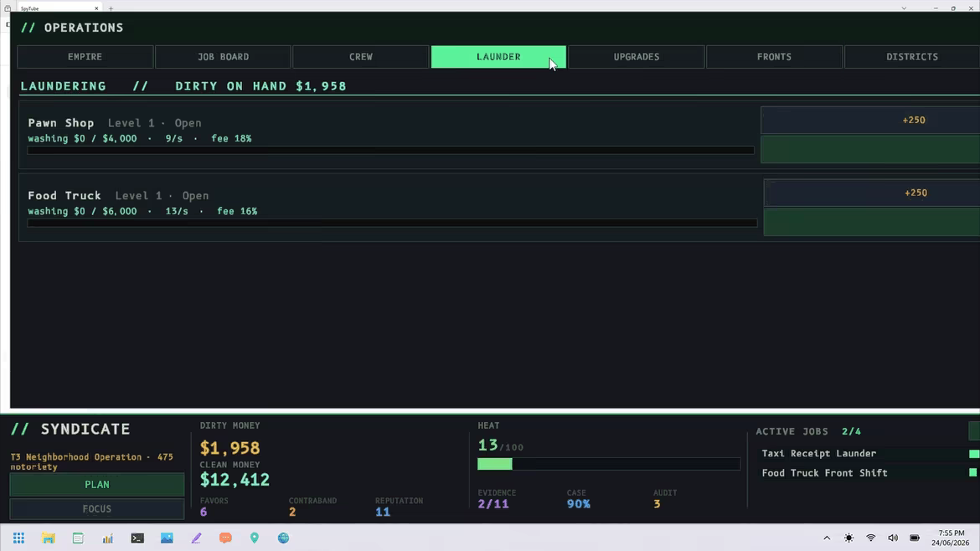Open the UPGRADES tab
Viewport: 980px width, 551px height.
tap(637, 57)
